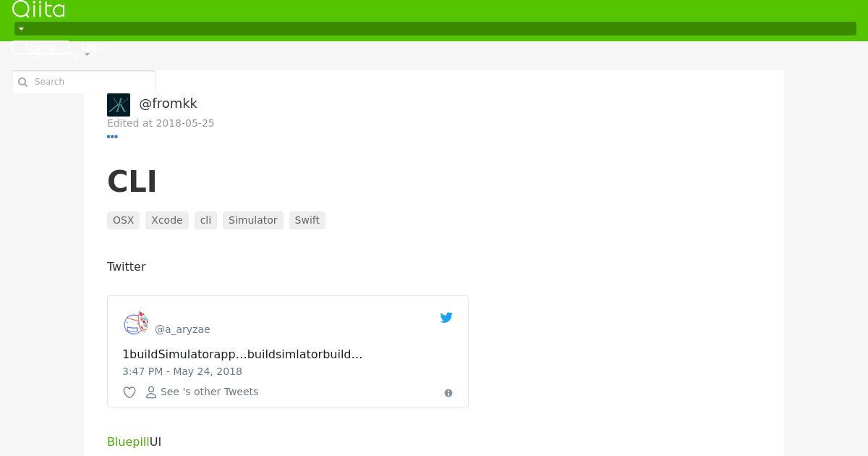Viewport: 868px width, 456px height.
Task: Click the tweet timestamp 3:47 PM - May 24, 2018
Action: pyautogui.click(x=182, y=371)
